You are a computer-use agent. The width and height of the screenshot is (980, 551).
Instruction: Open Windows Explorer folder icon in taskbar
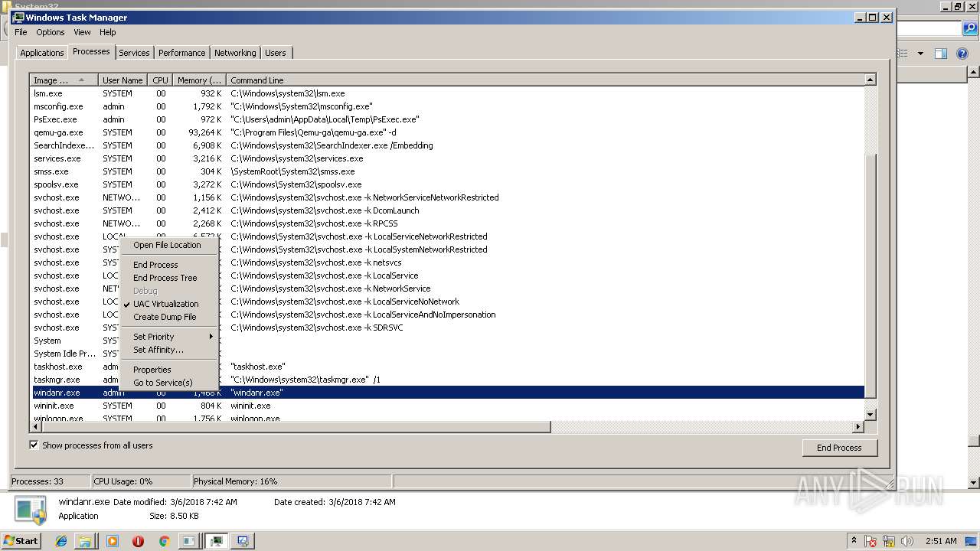point(86,541)
